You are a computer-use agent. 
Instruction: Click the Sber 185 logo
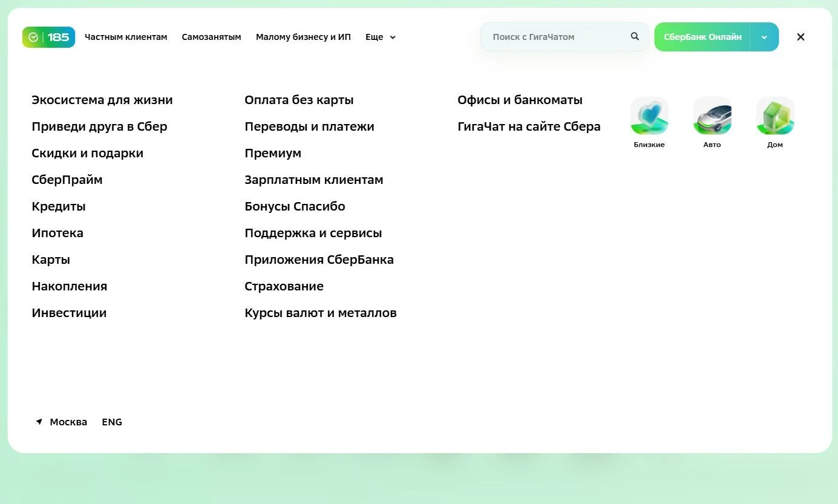(49, 37)
